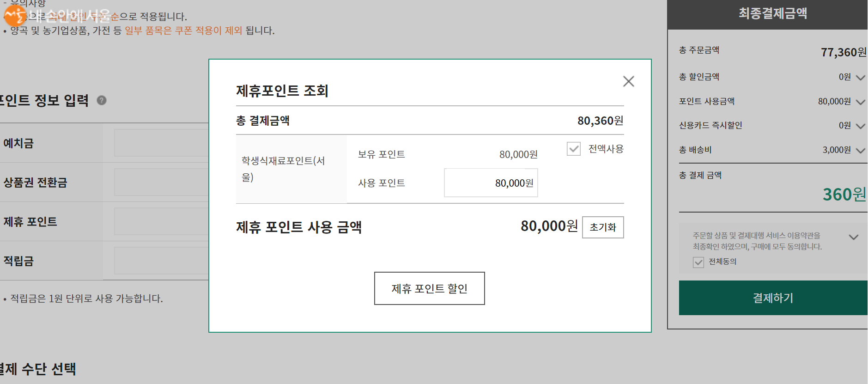868x384 pixels.
Task: Click the 학생식재료포인트(서울) row label
Action: pos(283,169)
